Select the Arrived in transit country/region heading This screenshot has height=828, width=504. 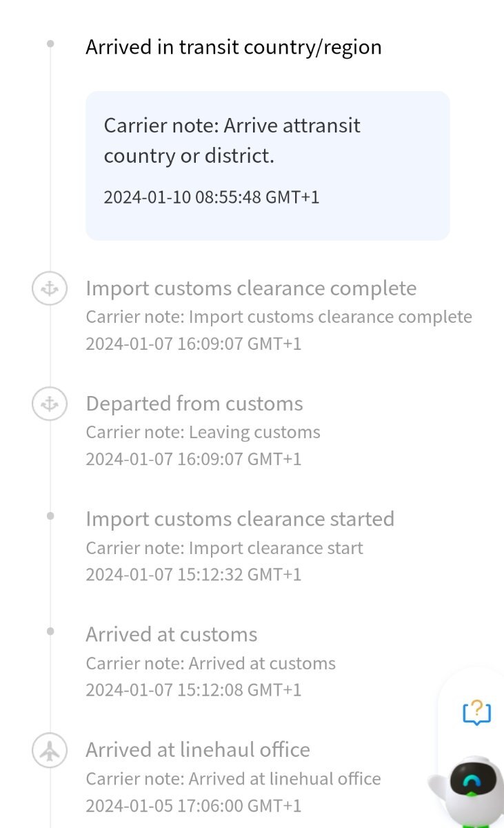coord(234,48)
